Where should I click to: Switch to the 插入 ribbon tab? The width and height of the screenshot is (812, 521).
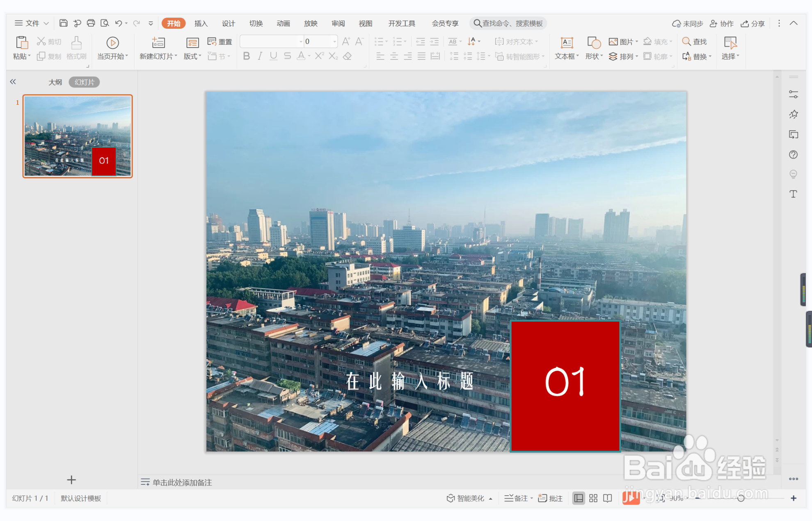pyautogui.click(x=201, y=23)
